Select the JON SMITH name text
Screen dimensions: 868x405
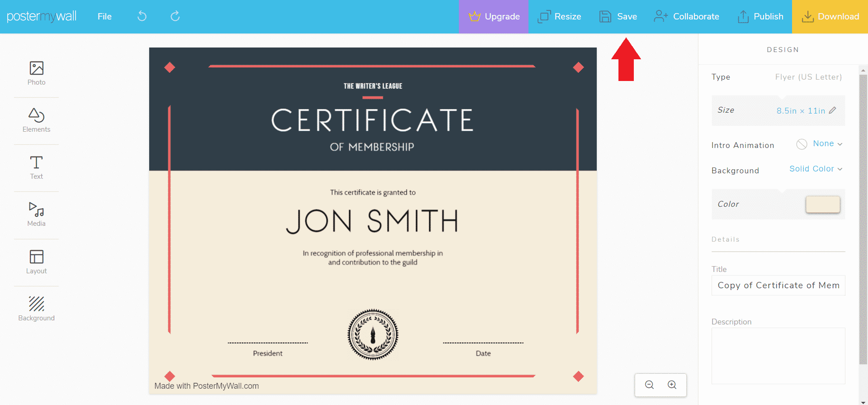(373, 221)
